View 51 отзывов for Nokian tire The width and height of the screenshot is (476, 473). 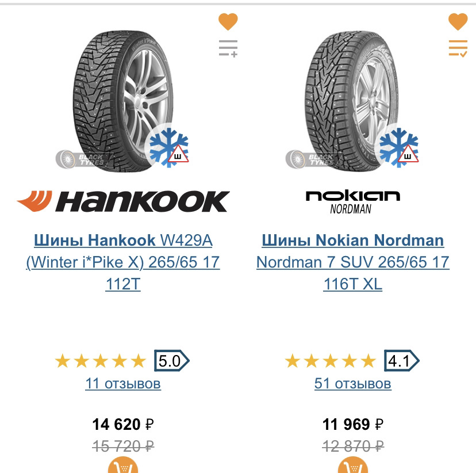(x=352, y=383)
